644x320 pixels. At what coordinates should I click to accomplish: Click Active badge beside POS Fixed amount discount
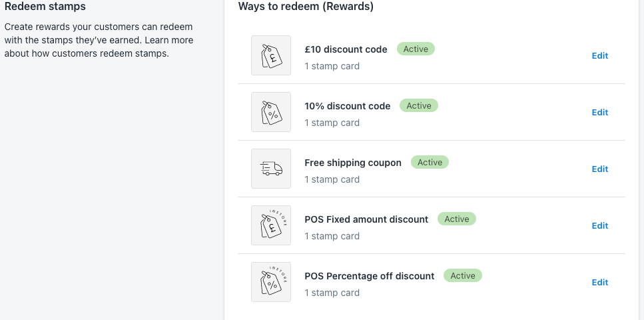coord(457,219)
